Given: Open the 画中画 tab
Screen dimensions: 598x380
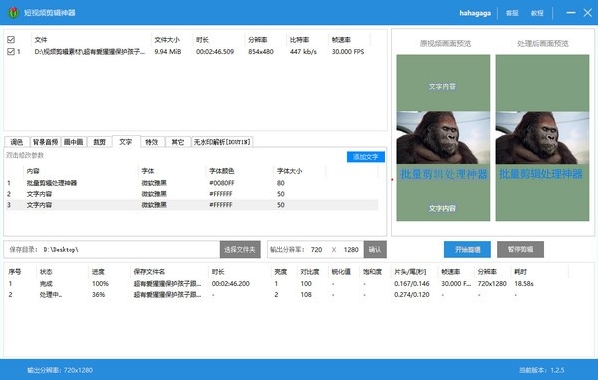Looking at the screenshot, I should [x=74, y=142].
